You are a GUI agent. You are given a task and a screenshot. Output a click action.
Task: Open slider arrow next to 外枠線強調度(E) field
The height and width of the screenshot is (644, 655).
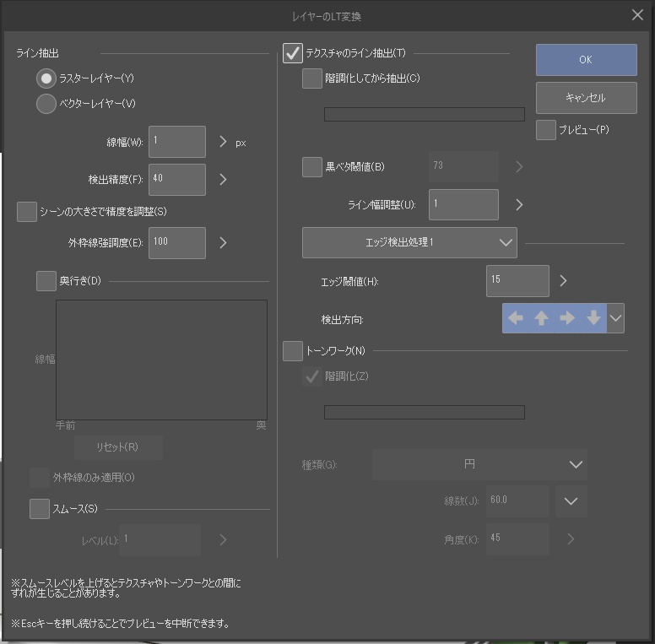coord(223,242)
